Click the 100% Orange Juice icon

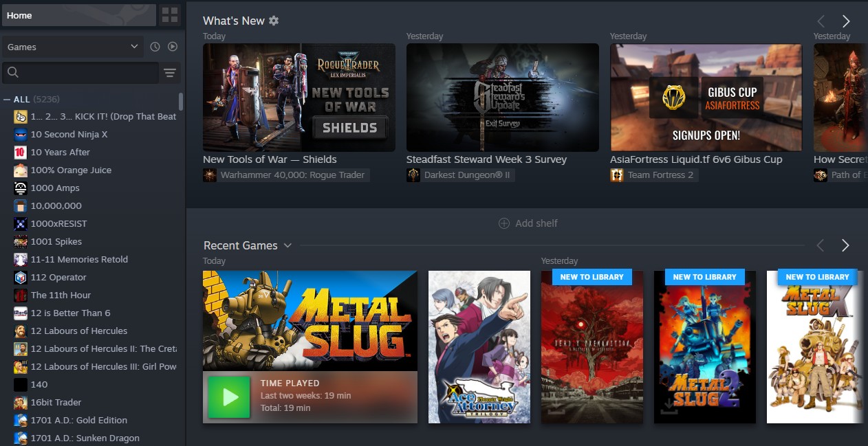[21, 170]
